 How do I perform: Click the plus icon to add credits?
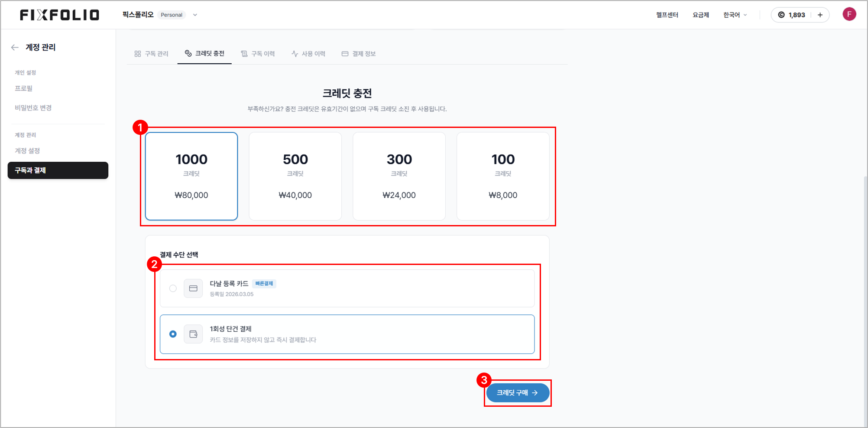[820, 15]
